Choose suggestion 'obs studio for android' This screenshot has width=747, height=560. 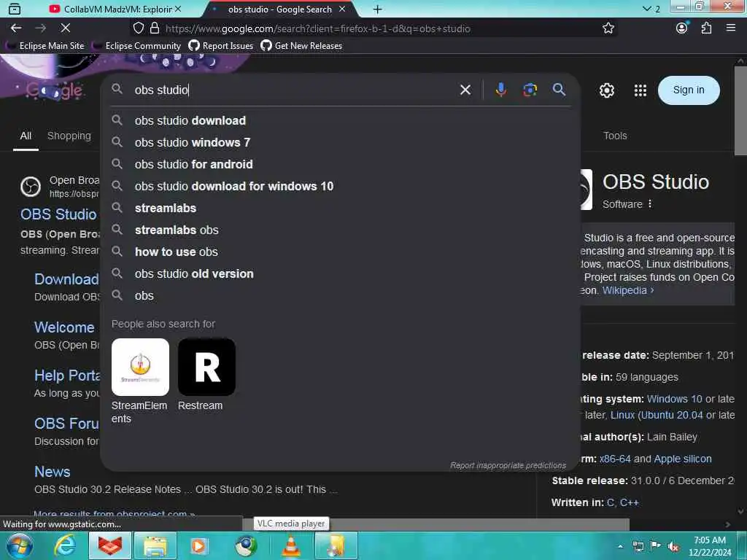click(x=340, y=164)
